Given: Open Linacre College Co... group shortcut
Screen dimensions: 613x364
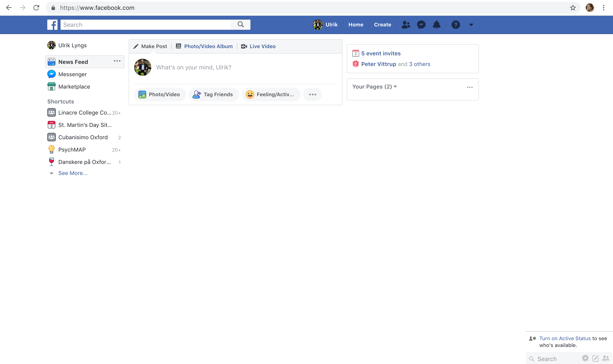Looking at the screenshot, I should click(x=84, y=113).
